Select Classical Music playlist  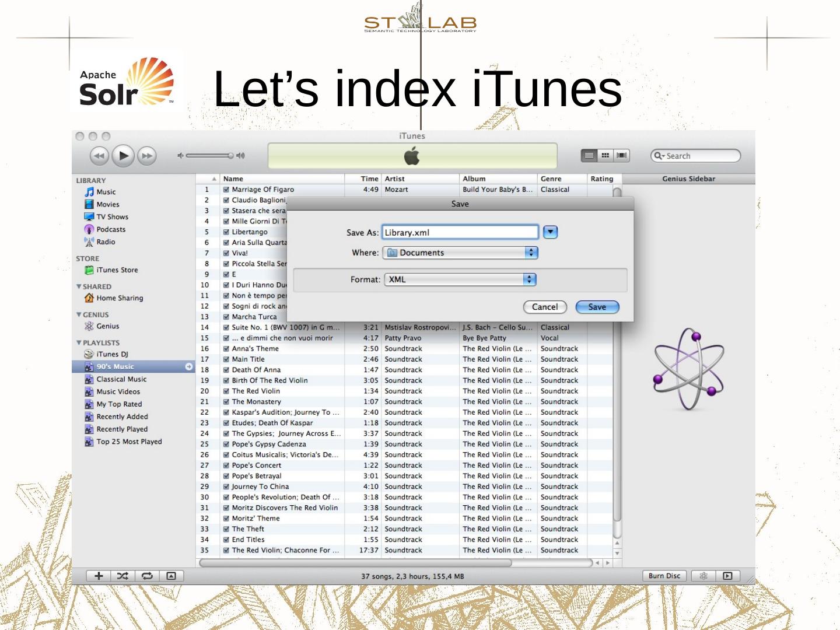click(121, 379)
